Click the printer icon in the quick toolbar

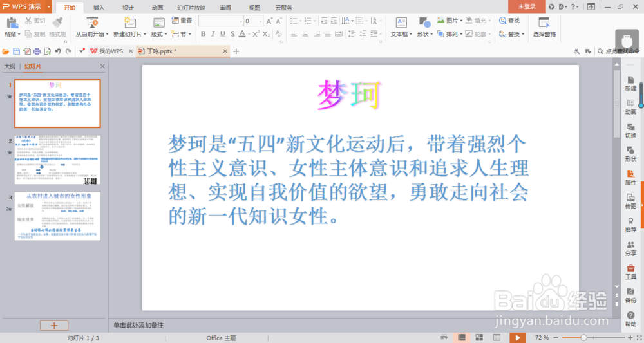(37, 51)
